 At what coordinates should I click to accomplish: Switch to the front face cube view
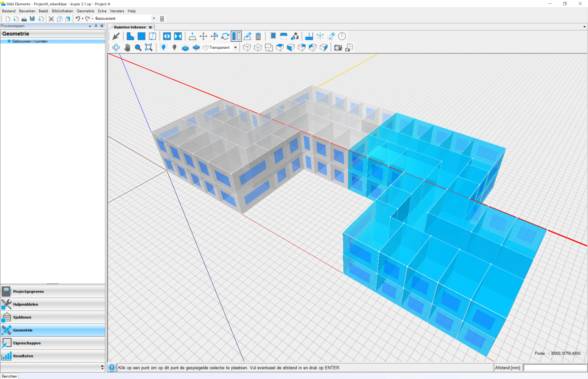(x=291, y=47)
